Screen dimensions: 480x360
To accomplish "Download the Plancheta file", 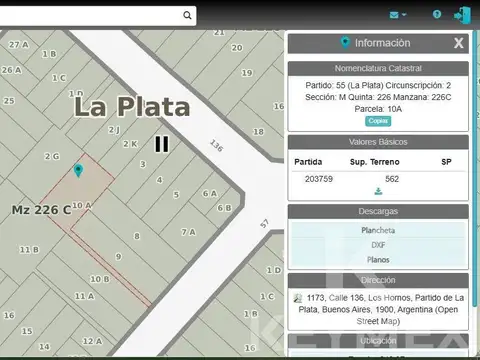I will (378, 230).
